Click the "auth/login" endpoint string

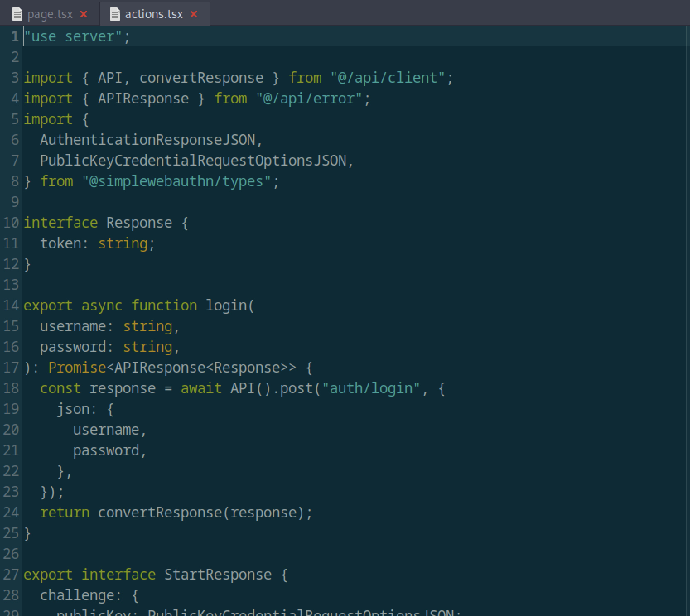pos(371,388)
